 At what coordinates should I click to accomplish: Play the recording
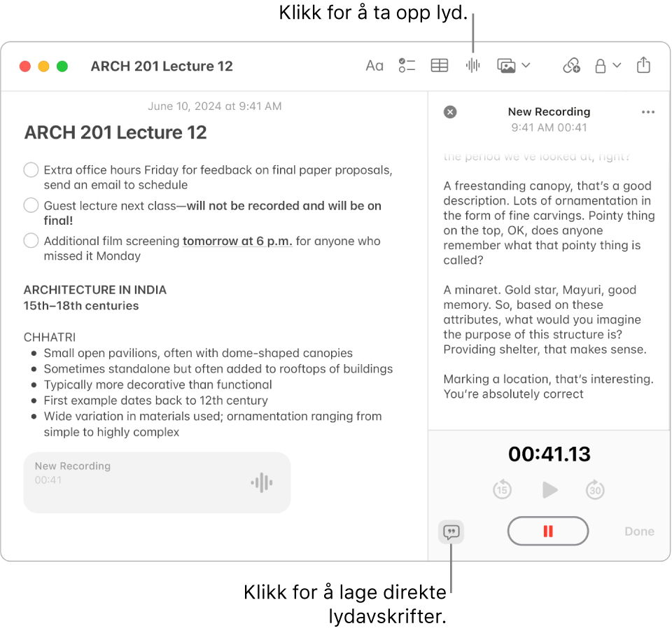tap(549, 489)
